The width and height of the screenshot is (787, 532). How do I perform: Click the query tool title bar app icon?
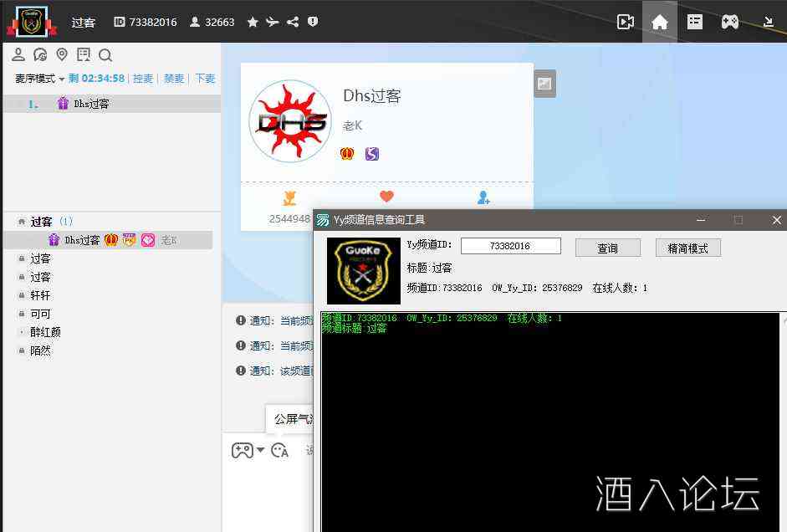point(323,220)
